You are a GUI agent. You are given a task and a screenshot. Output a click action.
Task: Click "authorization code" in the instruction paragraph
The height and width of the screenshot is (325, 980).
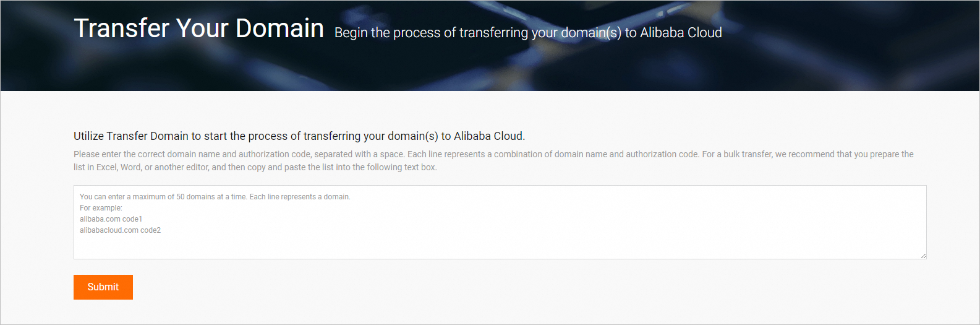pos(275,154)
